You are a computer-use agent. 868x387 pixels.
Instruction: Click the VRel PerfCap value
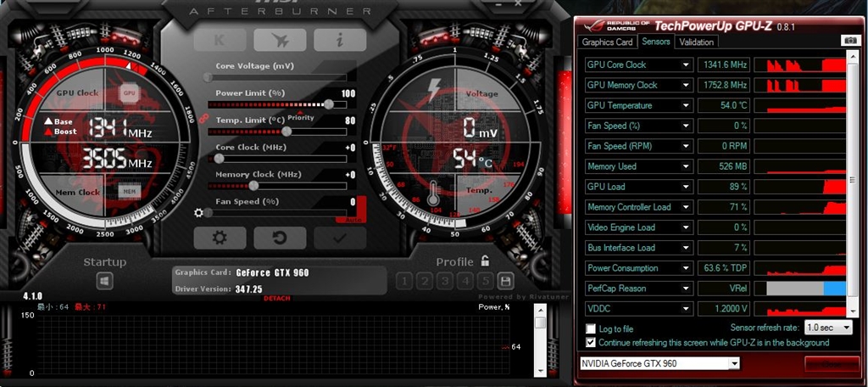pyautogui.click(x=724, y=289)
